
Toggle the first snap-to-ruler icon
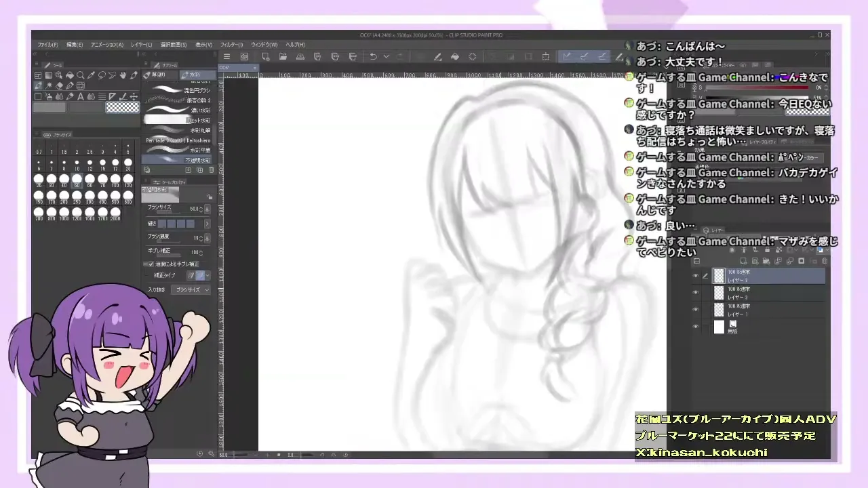click(566, 57)
